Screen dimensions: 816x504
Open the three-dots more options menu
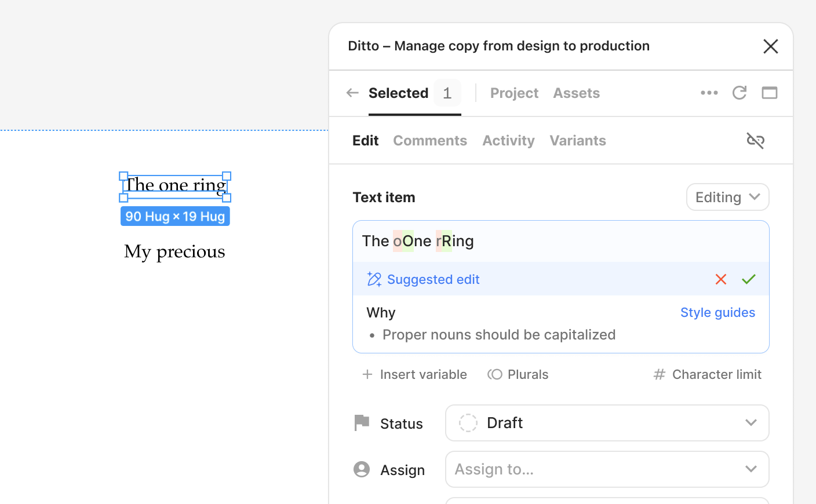(x=709, y=93)
